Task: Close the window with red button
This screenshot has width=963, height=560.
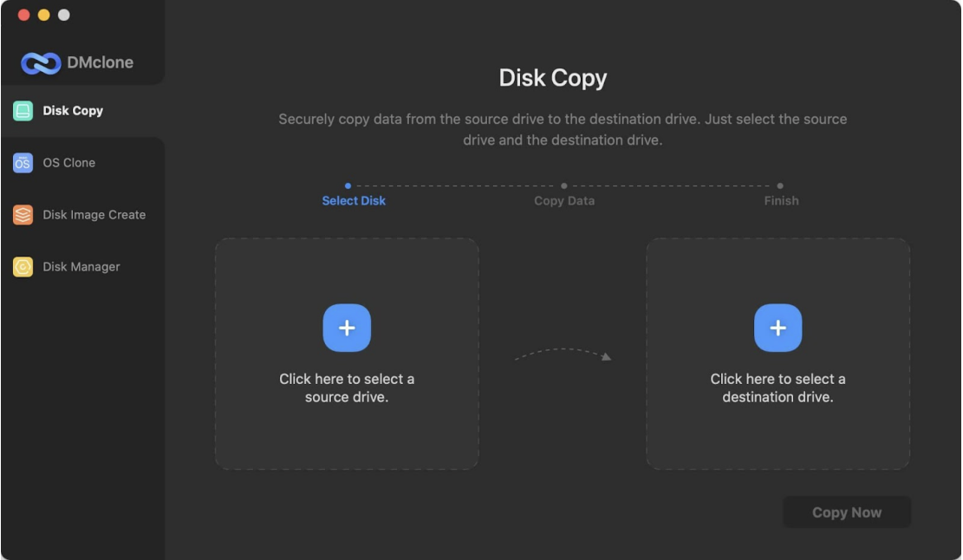Action: point(24,15)
